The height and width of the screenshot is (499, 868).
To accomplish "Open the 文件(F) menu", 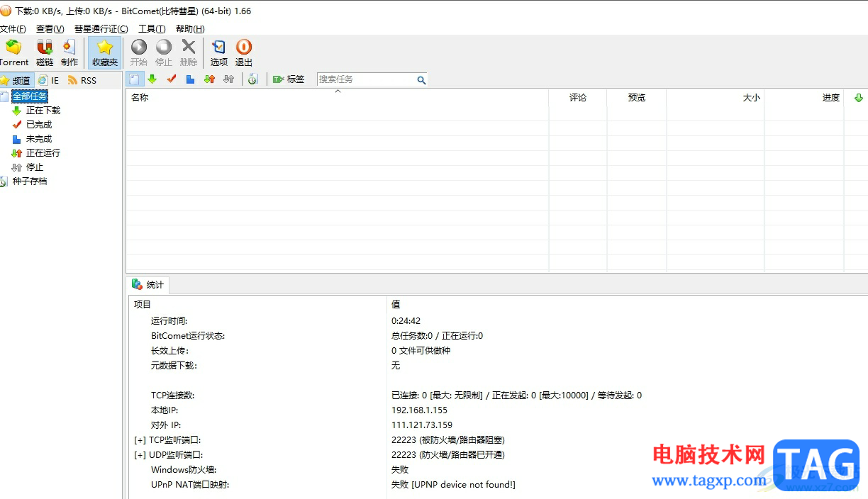I will click(x=12, y=29).
